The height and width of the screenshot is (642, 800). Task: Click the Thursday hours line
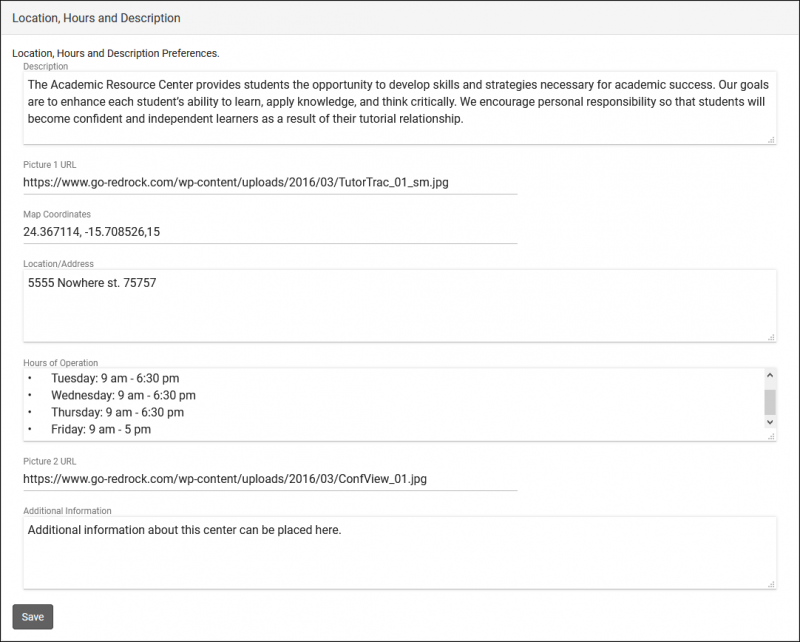[117, 413]
